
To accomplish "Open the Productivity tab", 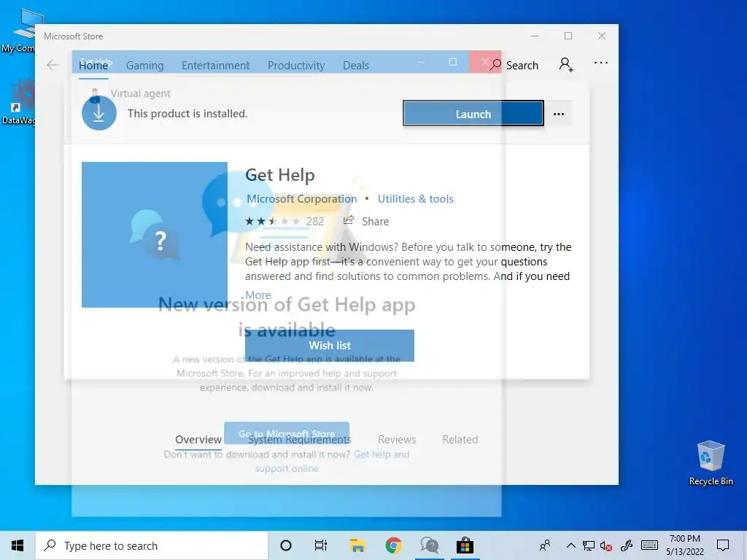I will click(296, 65).
